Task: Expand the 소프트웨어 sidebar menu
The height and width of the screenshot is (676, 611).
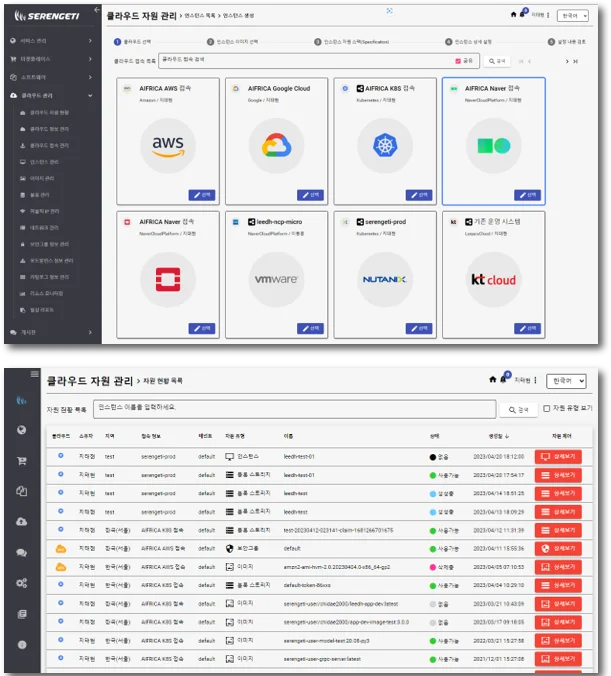Action: [x=90, y=76]
